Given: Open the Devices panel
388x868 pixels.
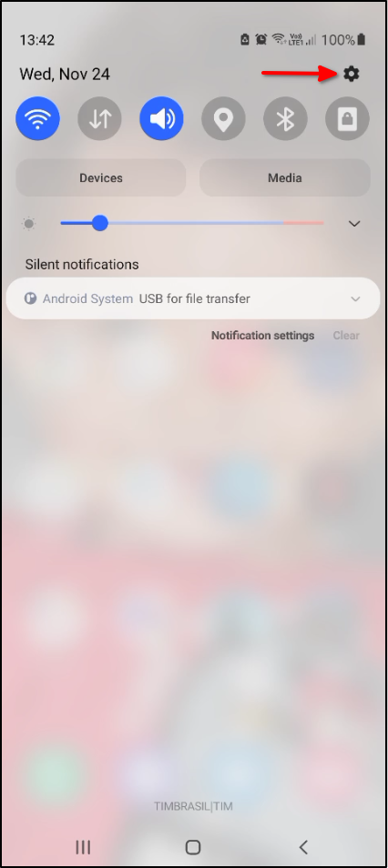Looking at the screenshot, I should [x=101, y=177].
